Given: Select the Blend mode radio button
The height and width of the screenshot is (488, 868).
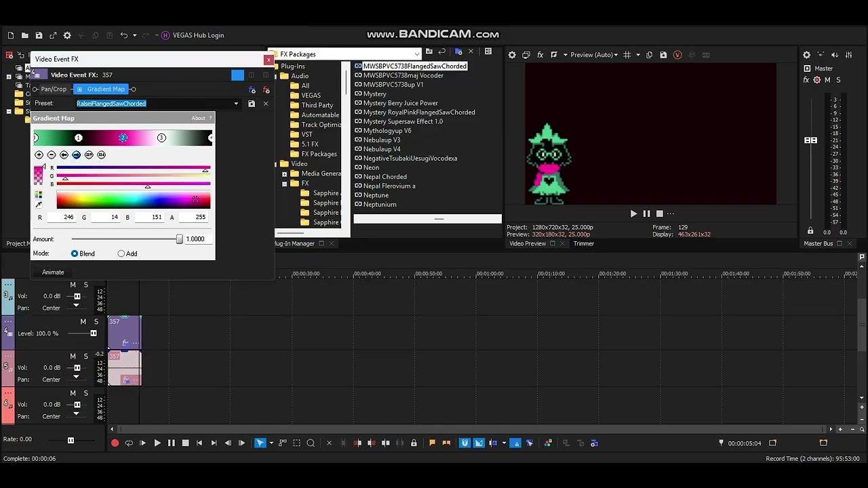Looking at the screenshot, I should (x=75, y=253).
